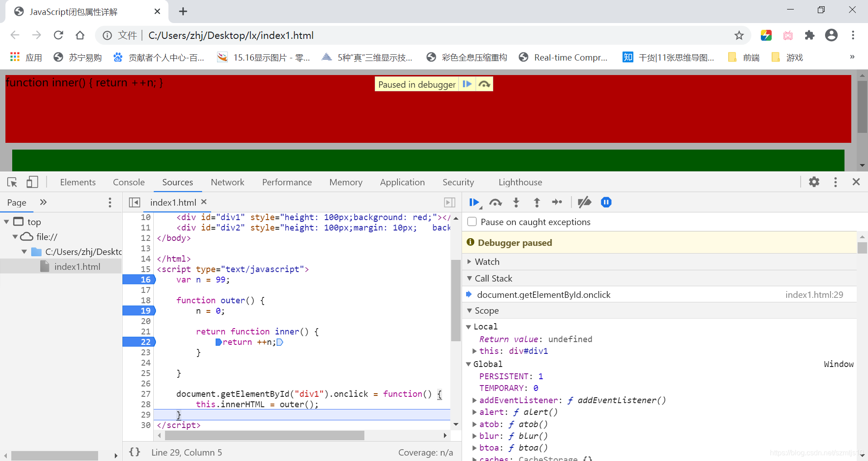Switch to the Network tab
This screenshot has height=461, width=868.
coord(227,182)
